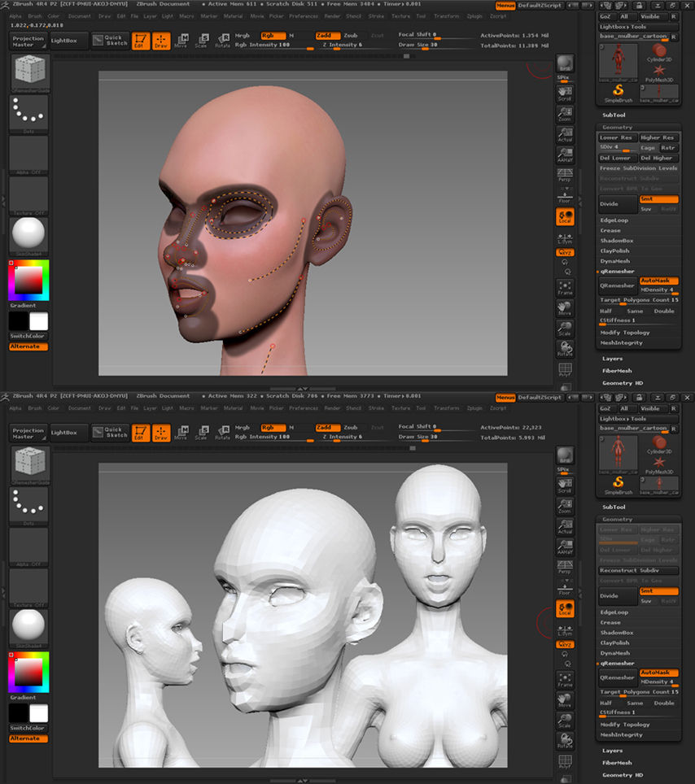Image resolution: width=695 pixels, height=784 pixels.
Task: Toggle Smt option in top window
Action: (658, 199)
